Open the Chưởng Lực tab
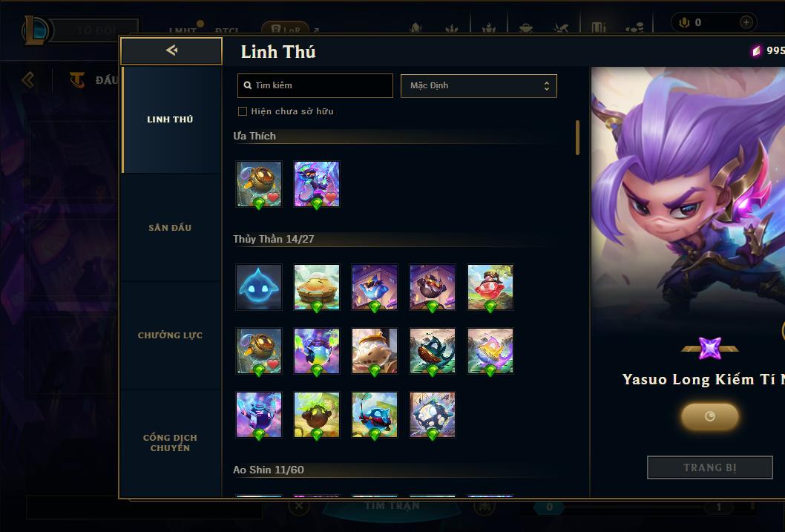This screenshot has width=785, height=532. pyautogui.click(x=170, y=335)
